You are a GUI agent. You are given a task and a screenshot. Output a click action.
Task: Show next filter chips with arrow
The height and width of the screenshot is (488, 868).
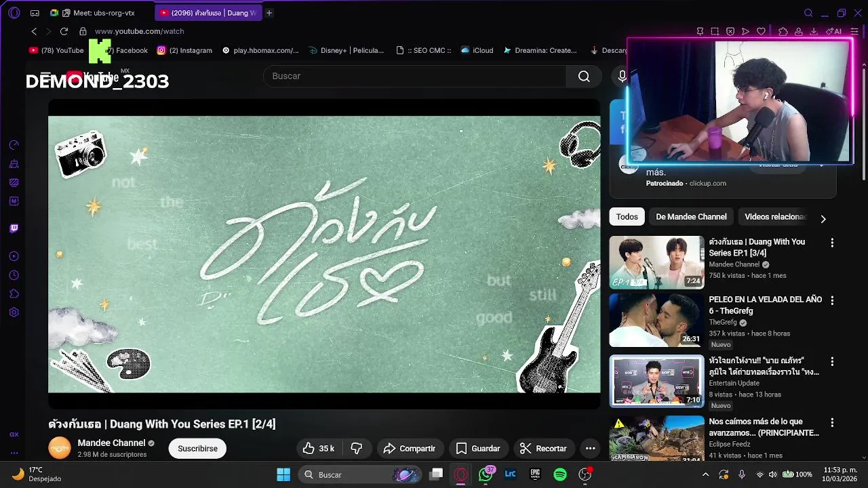click(x=823, y=219)
